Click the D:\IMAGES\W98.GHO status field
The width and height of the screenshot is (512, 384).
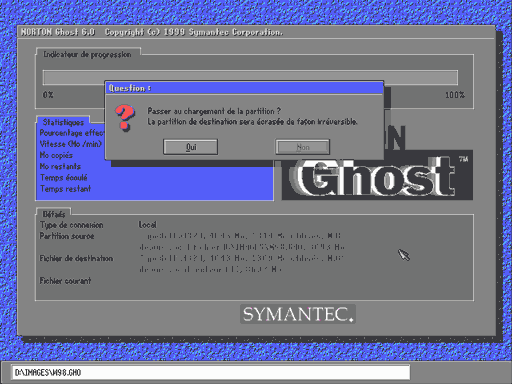[x=211, y=372]
